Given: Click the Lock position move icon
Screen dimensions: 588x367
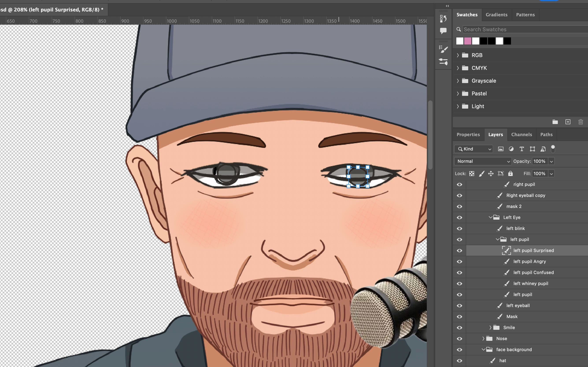Looking at the screenshot, I should 491,174.
